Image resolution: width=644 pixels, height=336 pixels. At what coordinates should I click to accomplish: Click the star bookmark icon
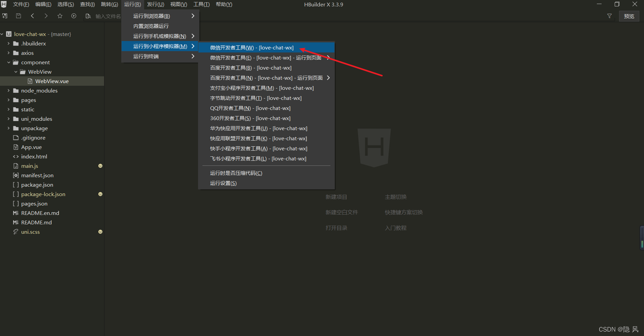coord(60,16)
